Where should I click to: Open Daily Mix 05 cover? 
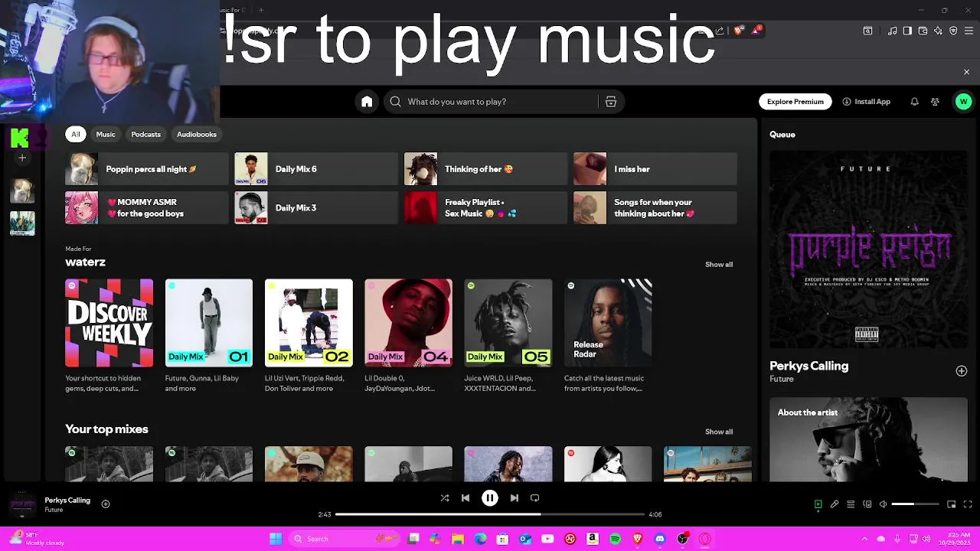tap(508, 323)
